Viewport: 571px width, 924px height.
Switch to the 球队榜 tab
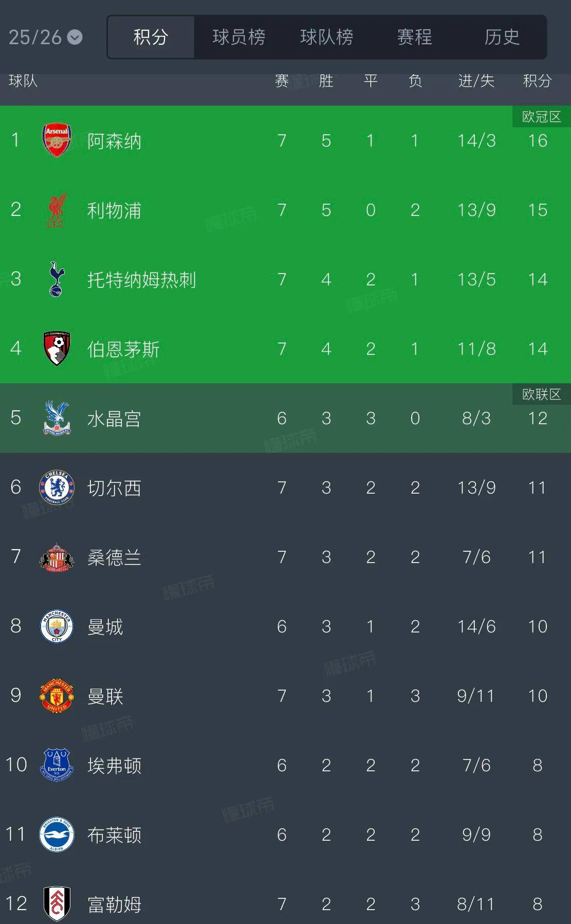coord(326,37)
